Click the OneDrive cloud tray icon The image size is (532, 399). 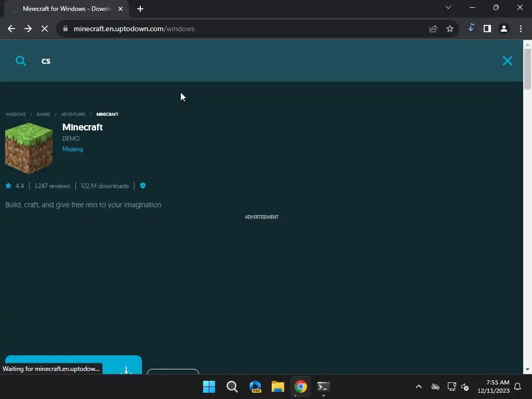click(x=435, y=387)
